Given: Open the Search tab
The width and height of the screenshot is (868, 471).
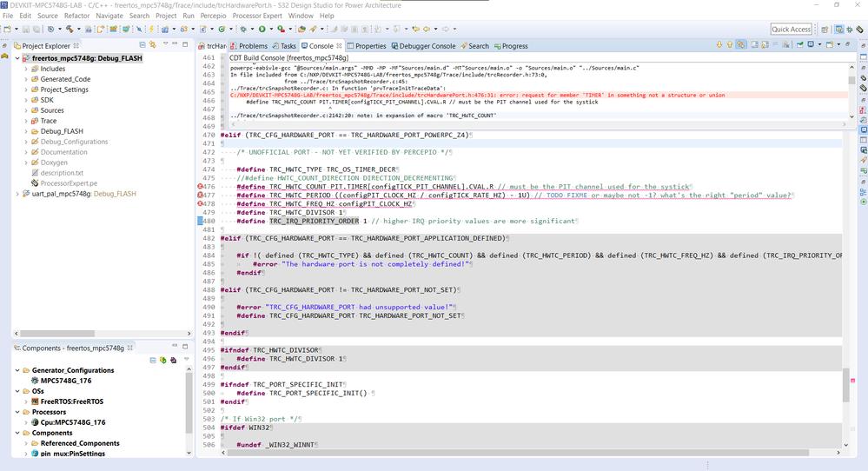Looking at the screenshot, I should tap(475, 46).
